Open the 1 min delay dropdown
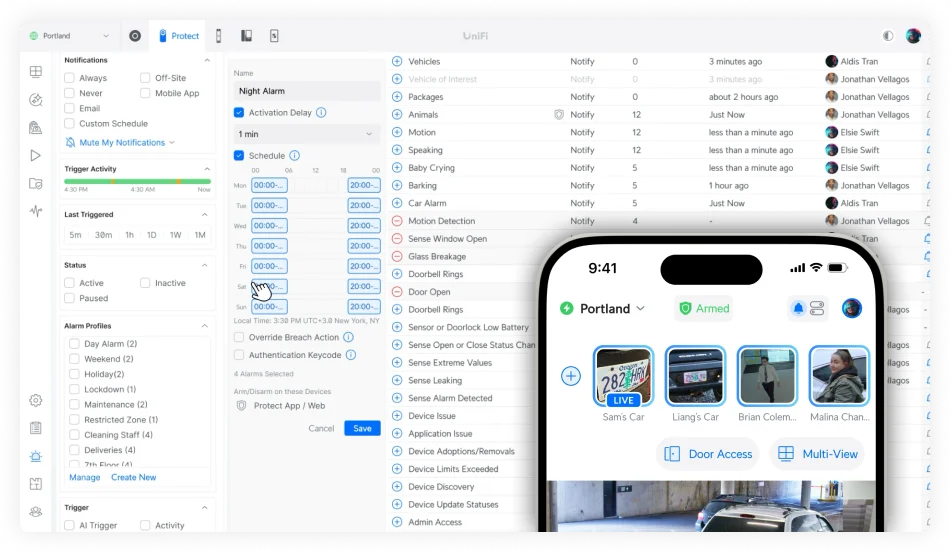This screenshot has width=950, height=552. 307,134
